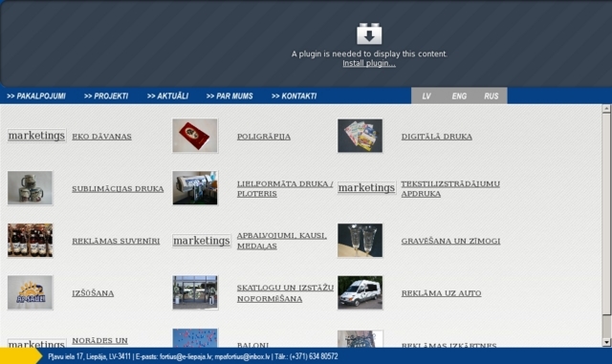Open the POLIGRĀFIJA link

pyautogui.click(x=264, y=137)
